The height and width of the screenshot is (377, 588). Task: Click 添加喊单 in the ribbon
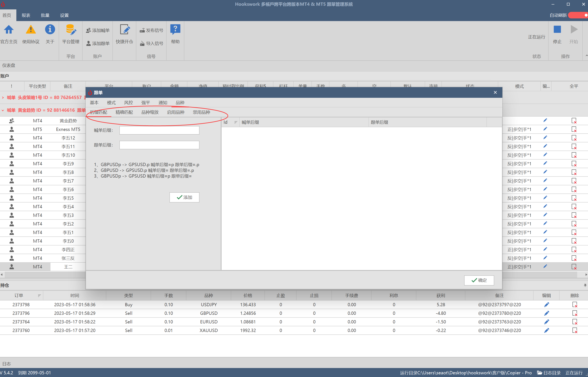(98, 30)
